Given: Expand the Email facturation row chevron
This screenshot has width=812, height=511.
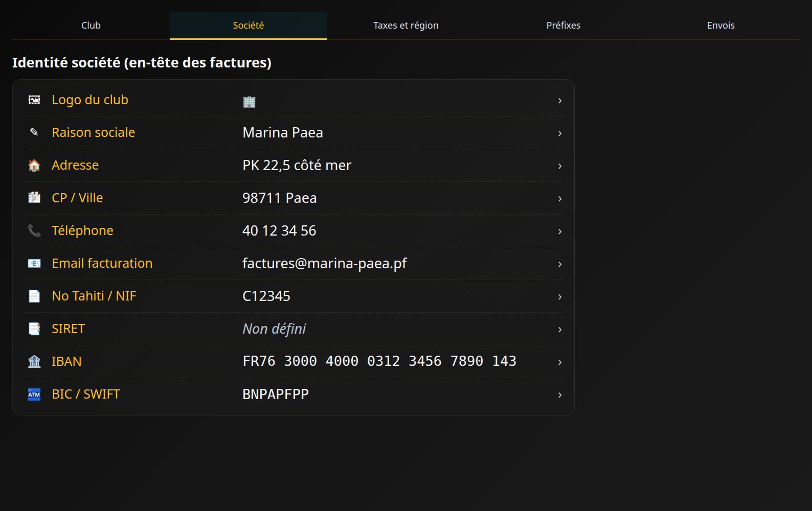Looking at the screenshot, I should click(560, 264).
